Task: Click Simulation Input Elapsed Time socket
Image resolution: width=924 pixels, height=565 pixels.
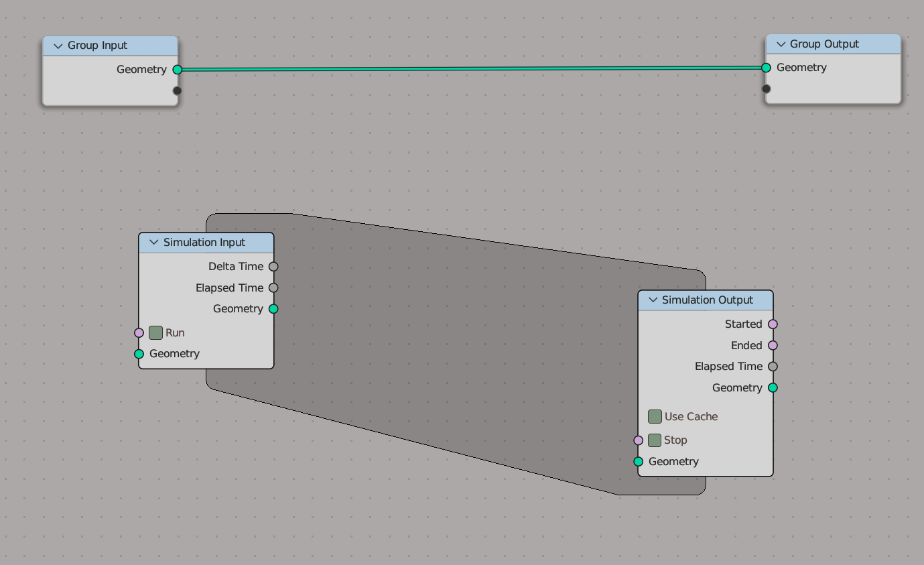Action: pos(273,288)
